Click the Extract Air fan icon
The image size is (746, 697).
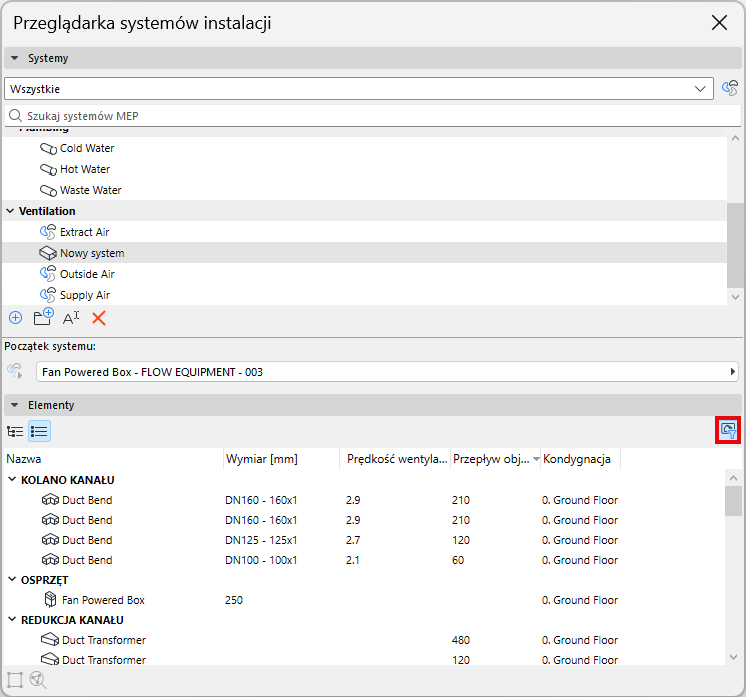click(48, 232)
